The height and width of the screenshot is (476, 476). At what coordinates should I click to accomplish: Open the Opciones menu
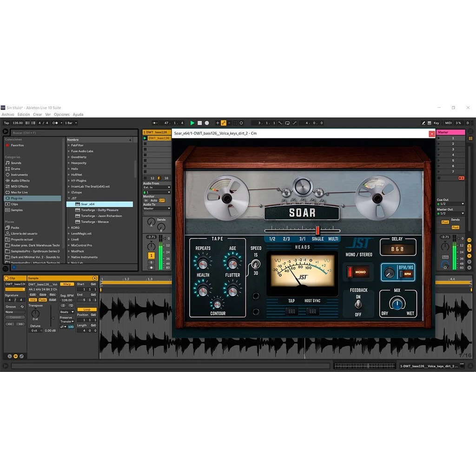[62, 114]
